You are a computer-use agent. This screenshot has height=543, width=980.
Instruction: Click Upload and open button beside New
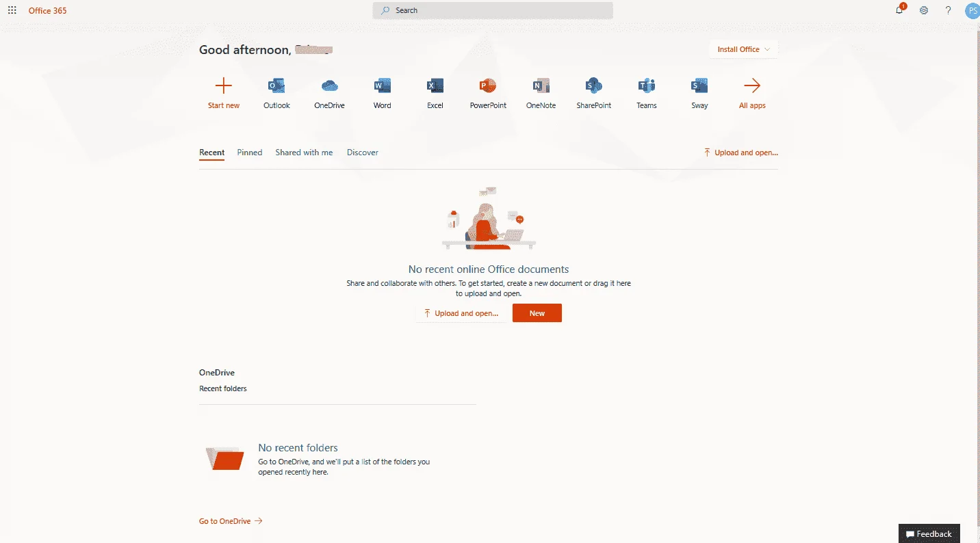coord(461,313)
